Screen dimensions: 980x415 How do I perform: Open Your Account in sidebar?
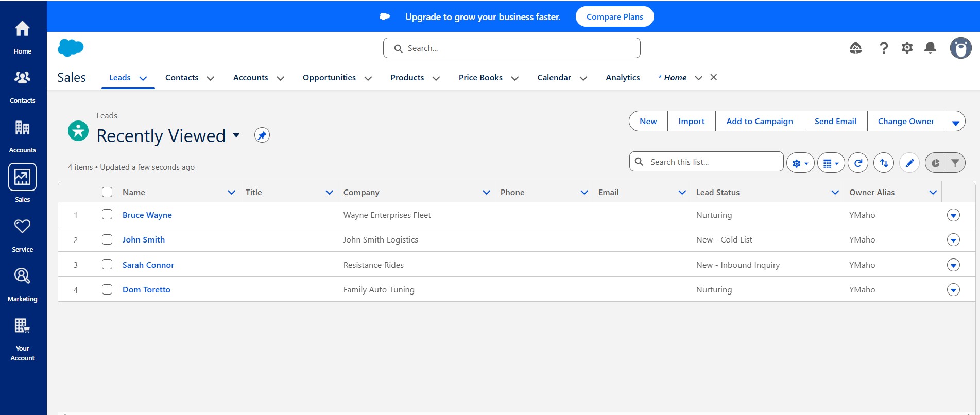coord(22,338)
